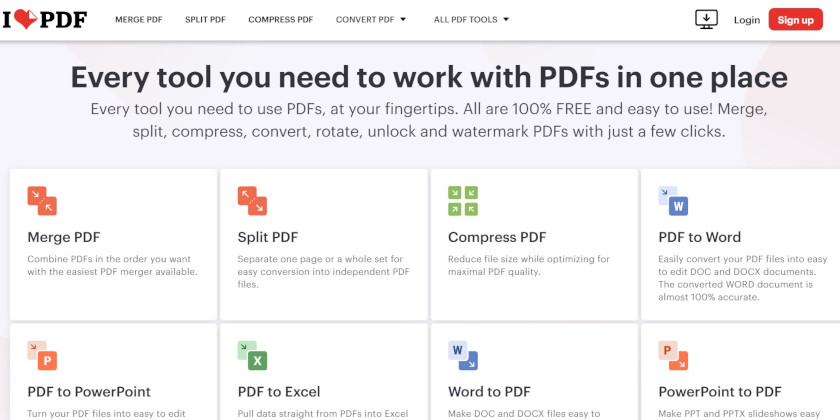Open the PDF to Word card title

tap(700, 237)
